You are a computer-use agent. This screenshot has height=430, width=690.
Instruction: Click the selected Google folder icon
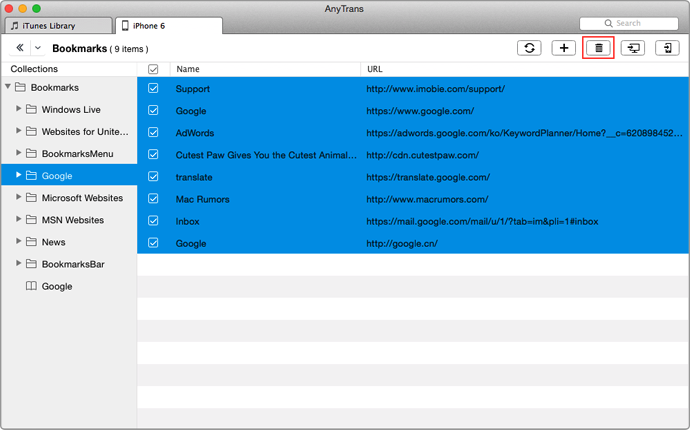31,176
